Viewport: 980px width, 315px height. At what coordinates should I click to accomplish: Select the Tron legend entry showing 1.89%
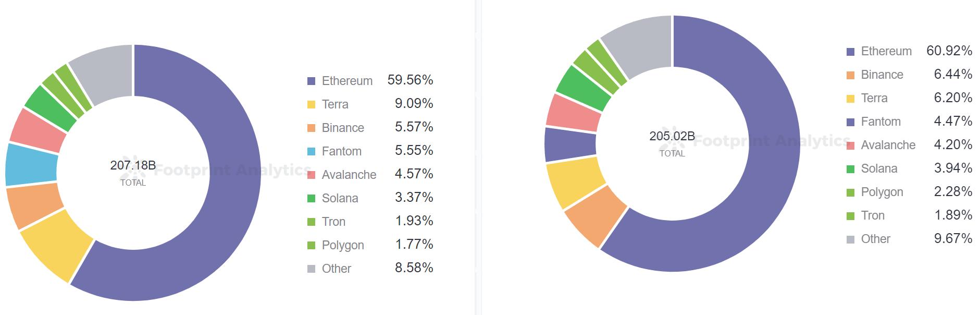873,215
